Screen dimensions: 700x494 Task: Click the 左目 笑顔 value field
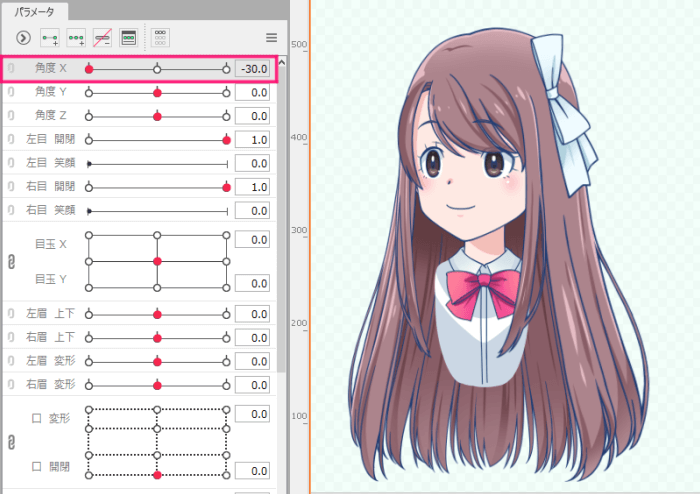(x=253, y=164)
